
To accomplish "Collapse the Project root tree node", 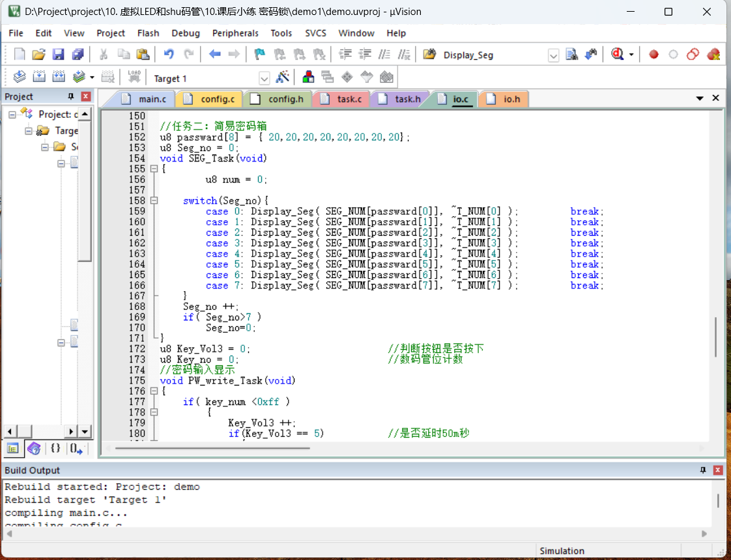I will click(x=12, y=114).
